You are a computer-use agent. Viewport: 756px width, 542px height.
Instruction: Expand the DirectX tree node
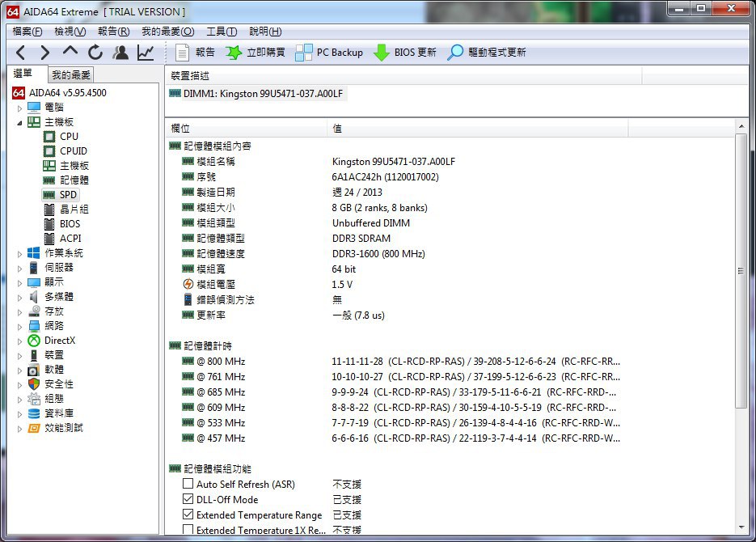pyautogui.click(x=20, y=341)
